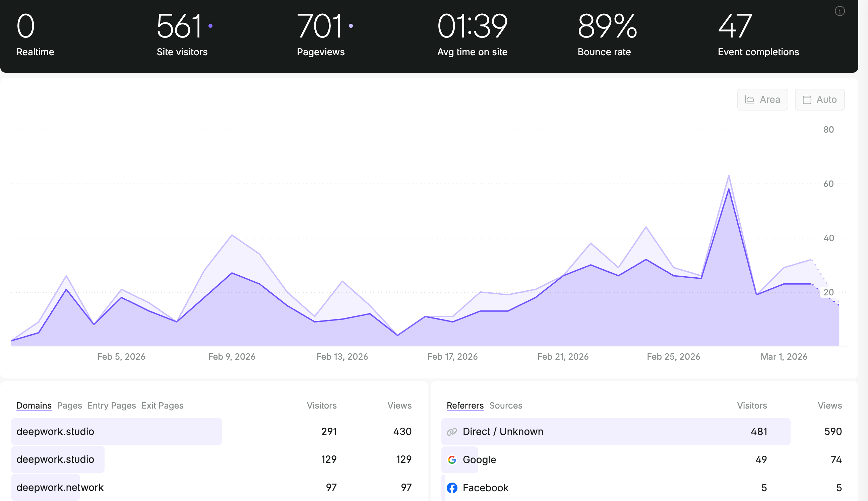Click the area chart icon

pos(750,100)
